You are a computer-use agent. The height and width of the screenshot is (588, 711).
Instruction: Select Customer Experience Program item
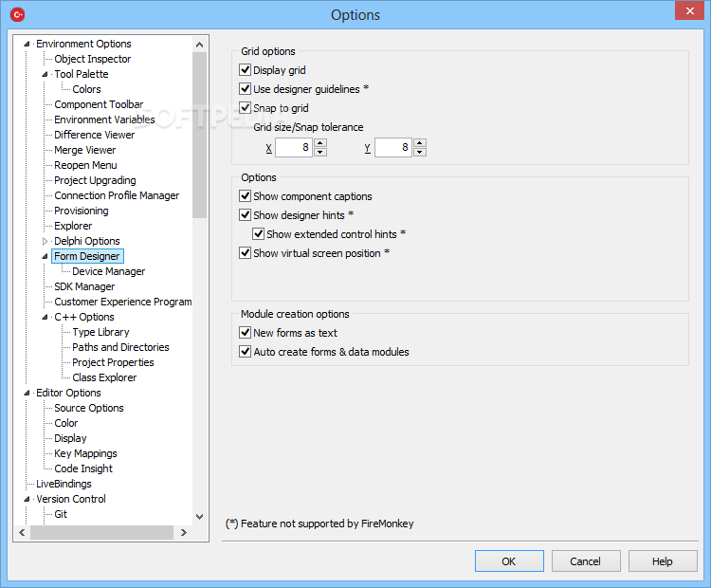click(123, 302)
